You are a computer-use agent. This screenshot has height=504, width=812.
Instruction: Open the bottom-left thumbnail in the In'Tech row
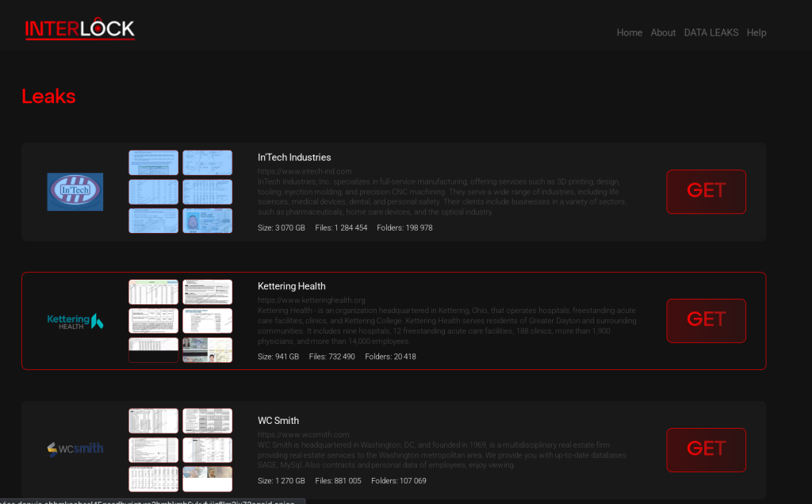[153, 221]
